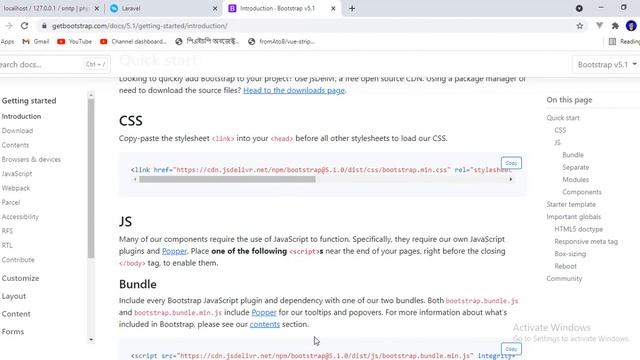640x360 pixels.
Task: Click the code block left scroll arrow
Action: coord(135,179)
